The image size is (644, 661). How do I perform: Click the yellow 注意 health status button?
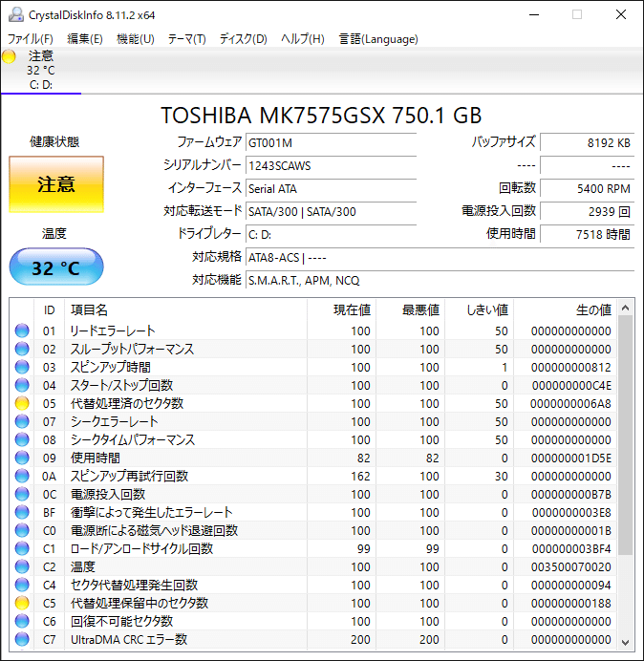[x=56, y=184]
